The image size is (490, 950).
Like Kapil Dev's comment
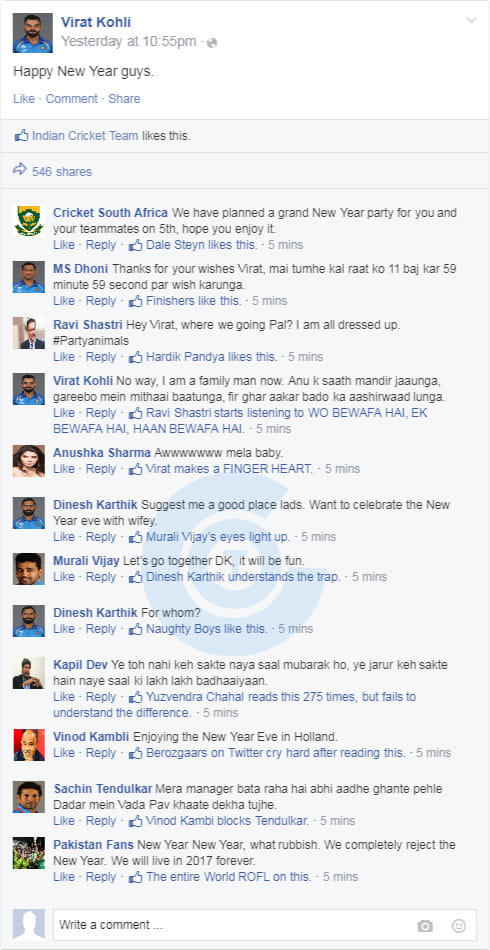click(64, 697)
